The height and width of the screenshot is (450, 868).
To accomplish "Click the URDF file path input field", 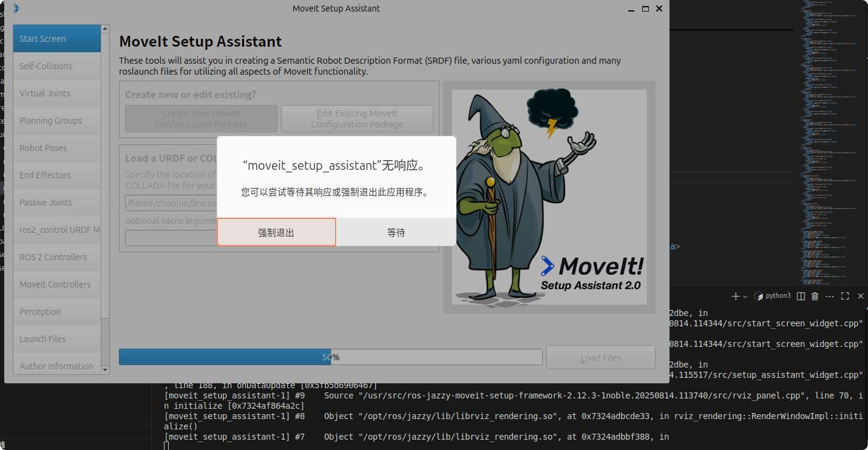I will pyautogui.click(x=171, y=203).
